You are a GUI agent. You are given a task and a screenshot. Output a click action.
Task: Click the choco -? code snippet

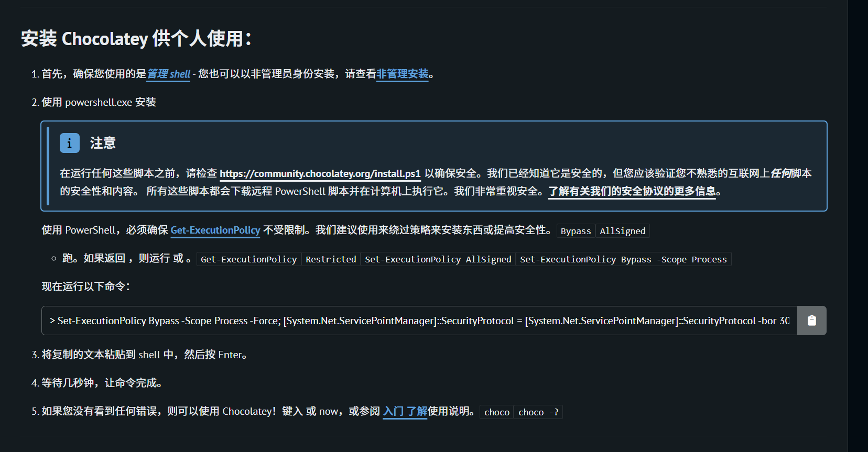[538, 412]
